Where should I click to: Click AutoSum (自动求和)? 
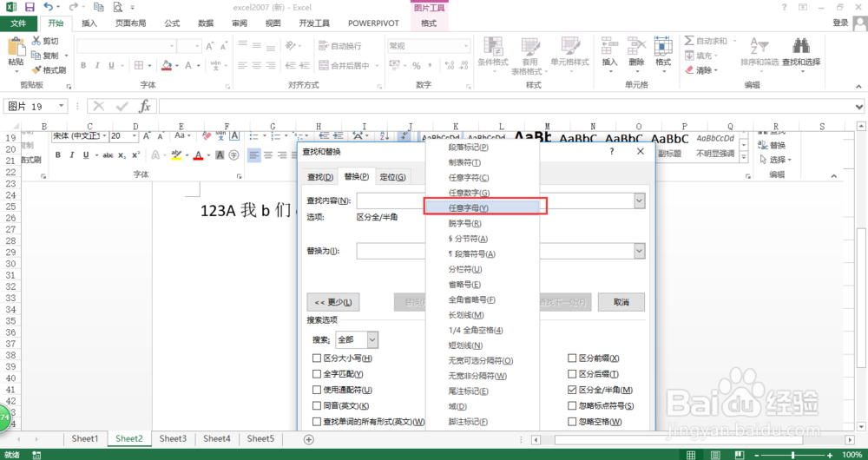[x=706, y=41]
